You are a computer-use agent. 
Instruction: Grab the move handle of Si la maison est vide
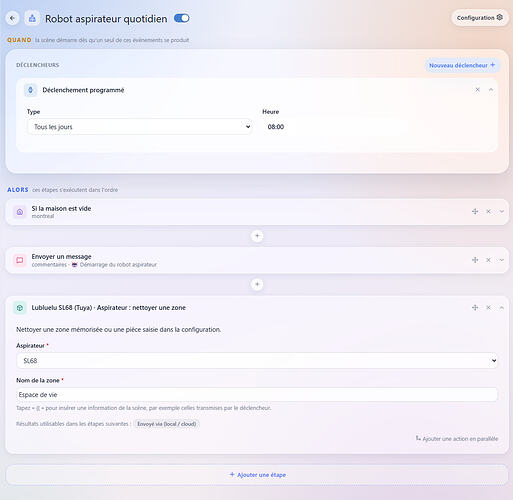click(x=475, y=211)
